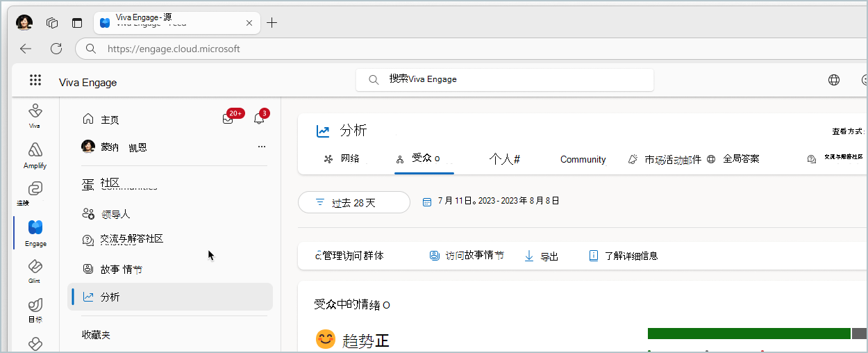Click the 收藏夹 section header
The height and width of the screenshot is (353, 868).
pos(96,335)
